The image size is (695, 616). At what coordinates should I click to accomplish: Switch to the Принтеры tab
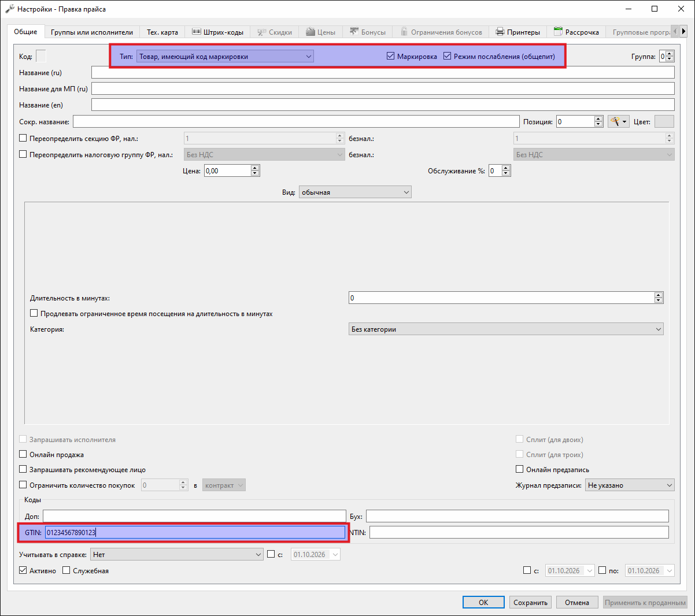point(518,32)
